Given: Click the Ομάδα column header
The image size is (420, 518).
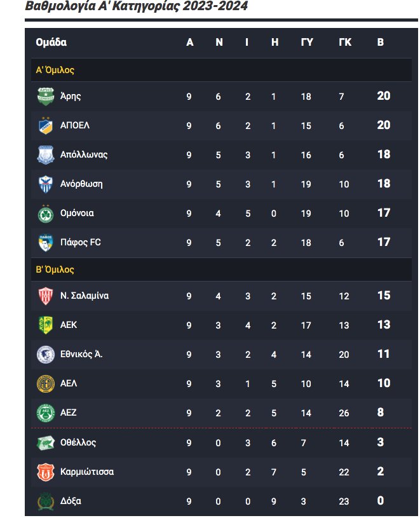Looking at the screenshot, I should click(x=51, y=43).
